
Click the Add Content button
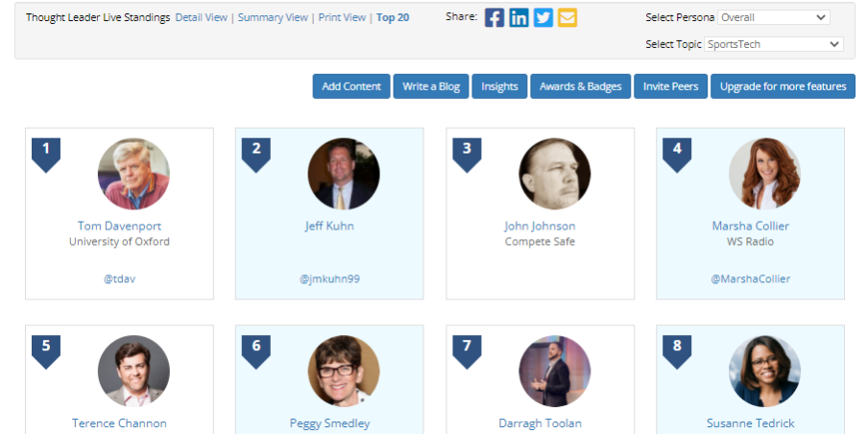351,86
